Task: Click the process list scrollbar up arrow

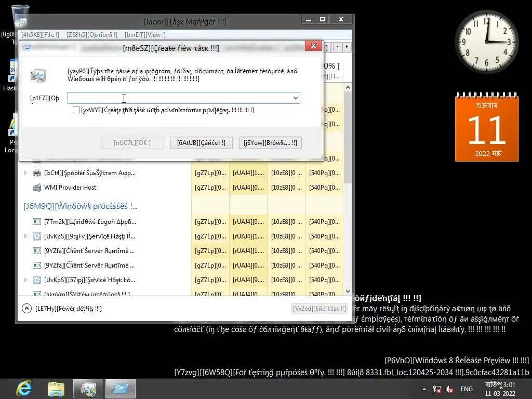Action: tap(348, 87)
